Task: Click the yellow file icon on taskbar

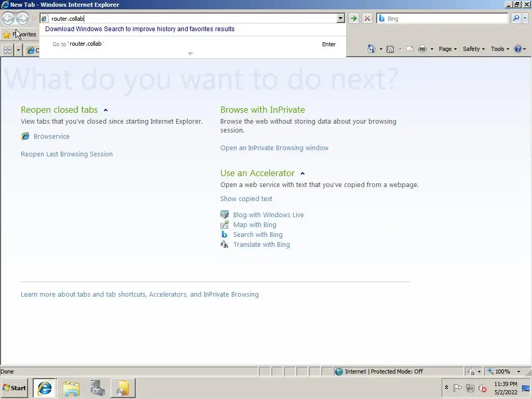Action: [x=123, y=388]
